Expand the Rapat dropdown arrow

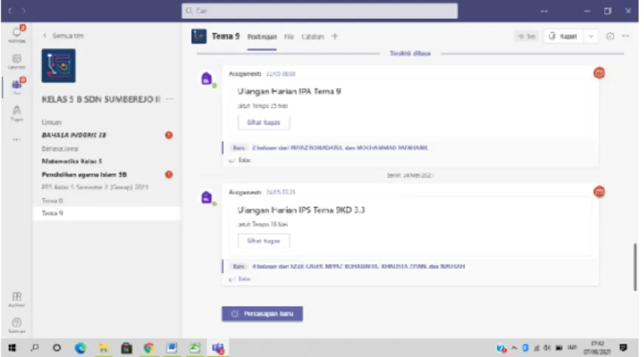[x=591, y=36]
